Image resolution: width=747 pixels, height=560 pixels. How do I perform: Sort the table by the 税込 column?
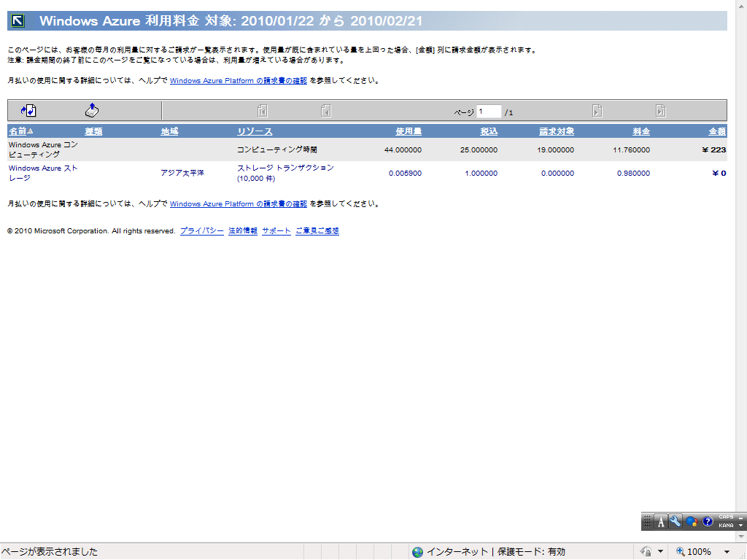click(489, 131)
